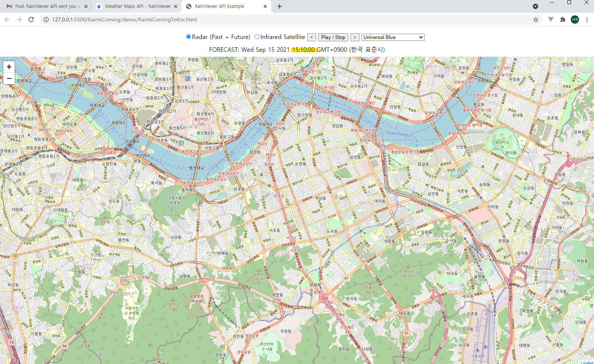Click the Leaflet attribution link
The width and height of the screenshot is (594, 364).
pos(587,362)
